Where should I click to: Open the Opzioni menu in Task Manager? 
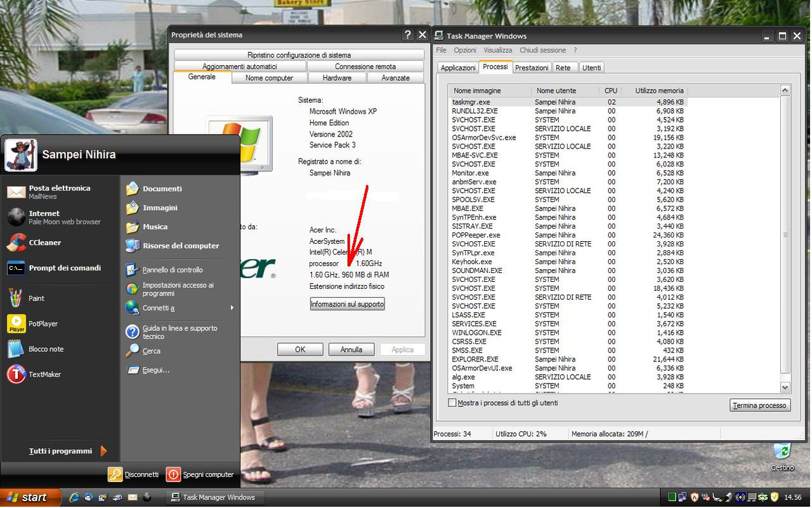click(465, 50)
